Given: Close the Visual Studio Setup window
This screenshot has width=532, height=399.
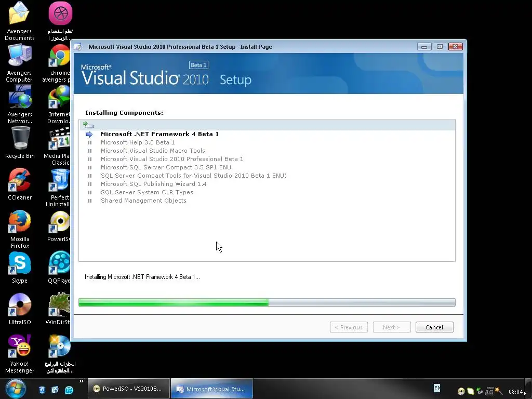Looking at the screenshot, I should 455,46.
